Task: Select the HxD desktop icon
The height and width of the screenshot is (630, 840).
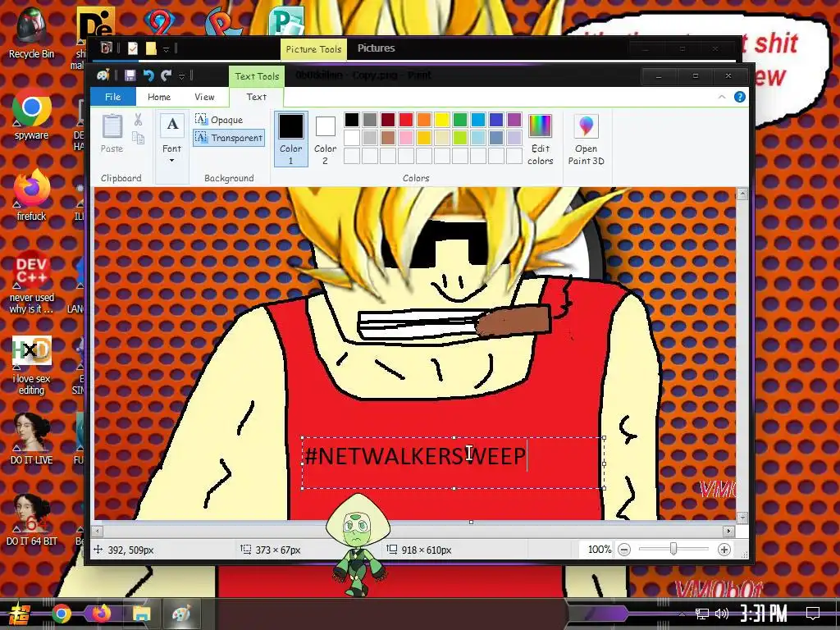Action: click(31, 365)
